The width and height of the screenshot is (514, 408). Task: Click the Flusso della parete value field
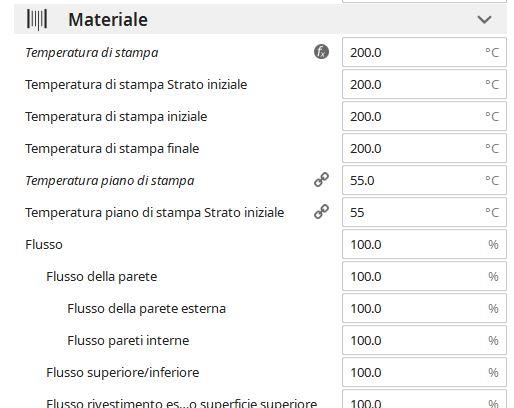click(x=424, y=276)
